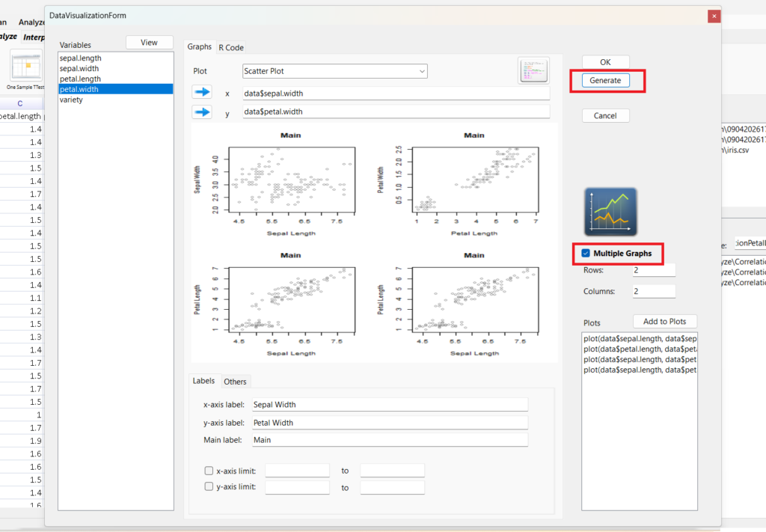Switch to the R Code tab

[230, 47]
